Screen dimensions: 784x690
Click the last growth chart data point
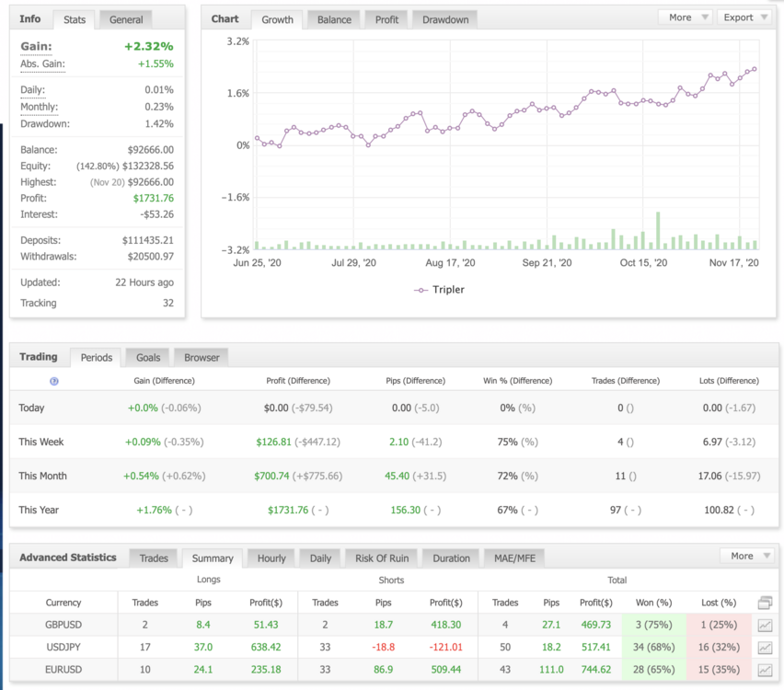point(755,69)
